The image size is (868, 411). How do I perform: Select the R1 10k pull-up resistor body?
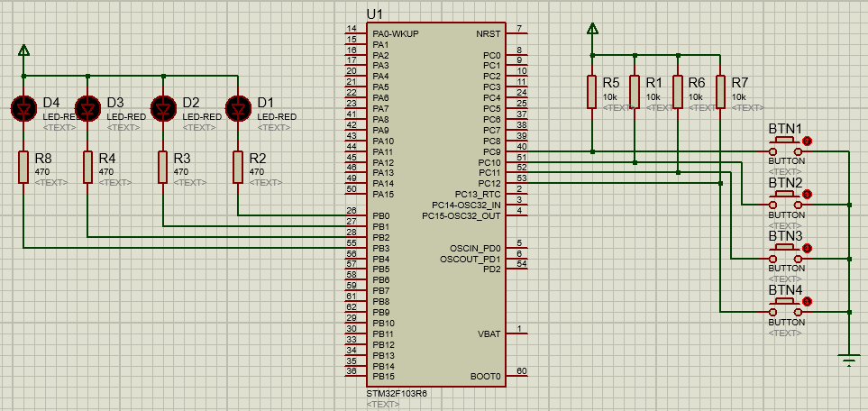tap(635, 91)
